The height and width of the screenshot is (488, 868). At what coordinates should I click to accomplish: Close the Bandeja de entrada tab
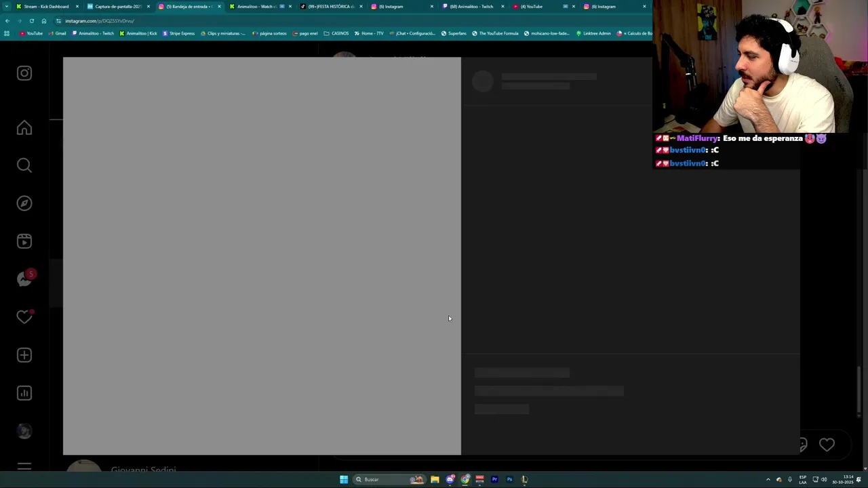click(219, 6)
